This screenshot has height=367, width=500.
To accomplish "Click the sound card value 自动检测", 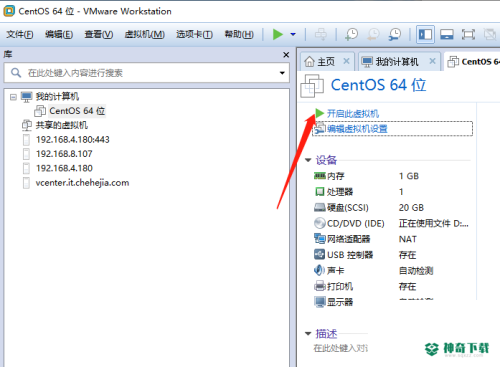I will click(416, 271).
